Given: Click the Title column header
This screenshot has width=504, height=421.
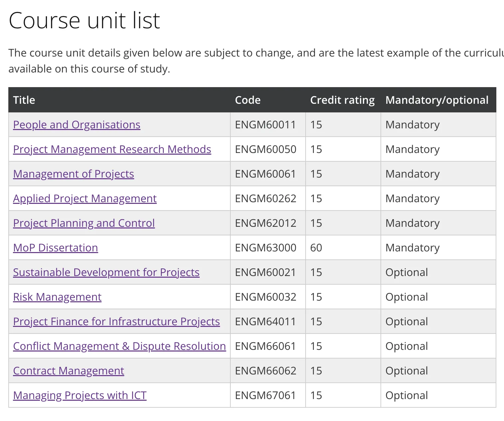Looking at the screenshot, I should click(24, 100).
